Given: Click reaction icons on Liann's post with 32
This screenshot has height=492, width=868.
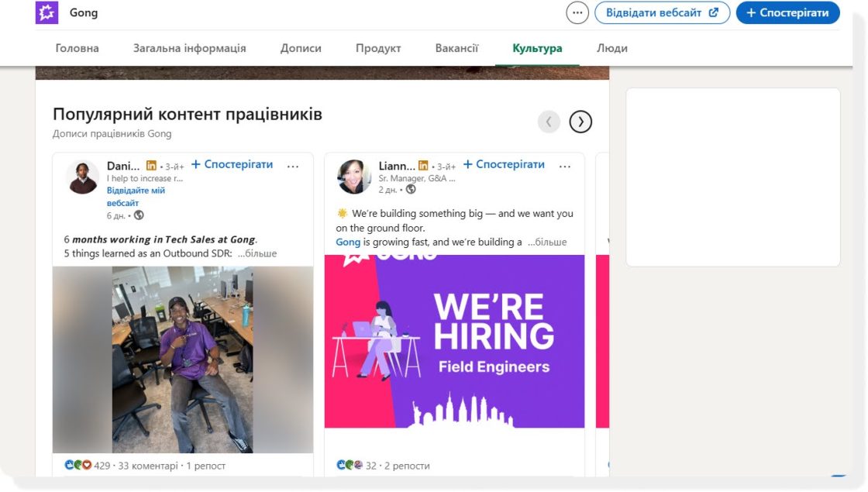Looking at the screenshot, I should click(x=350, y=466).
